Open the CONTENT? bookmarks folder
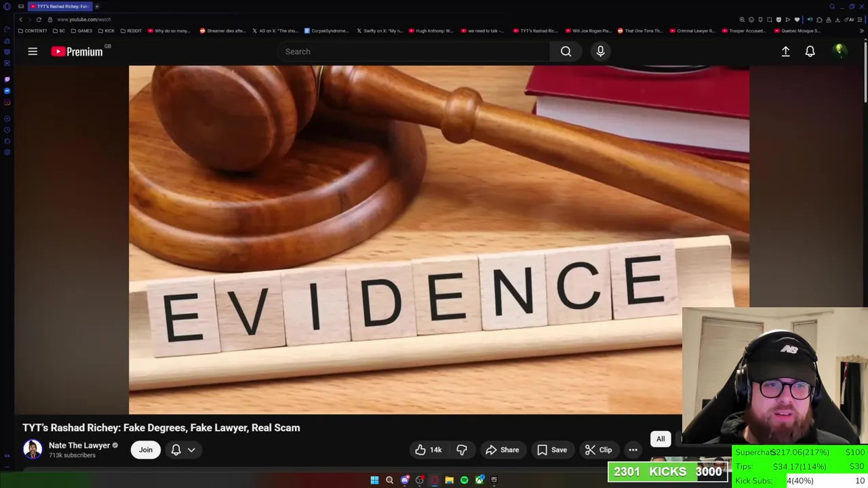This screenshot has width=868, height=488. [x=33, y=30]
